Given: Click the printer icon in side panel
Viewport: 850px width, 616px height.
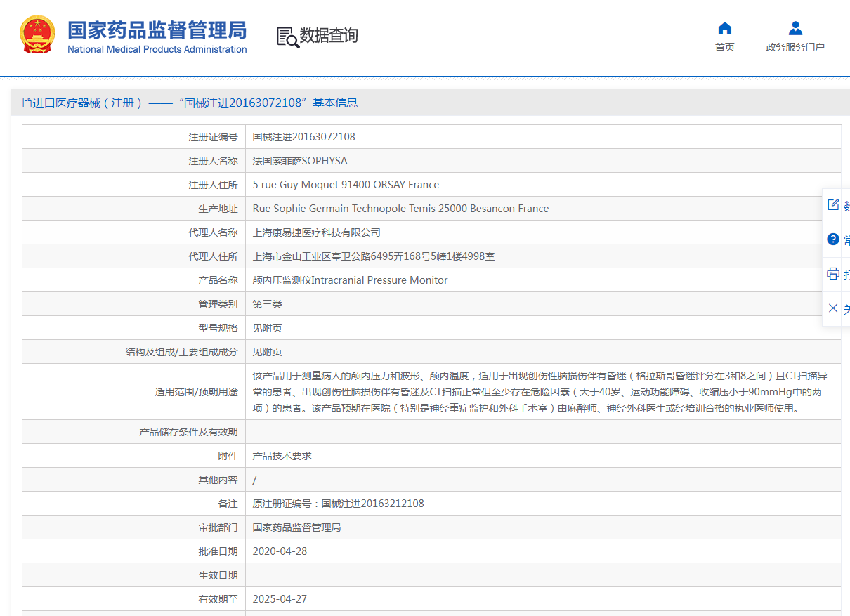Looking at the screenshot, I should click(x=833, y=274).
